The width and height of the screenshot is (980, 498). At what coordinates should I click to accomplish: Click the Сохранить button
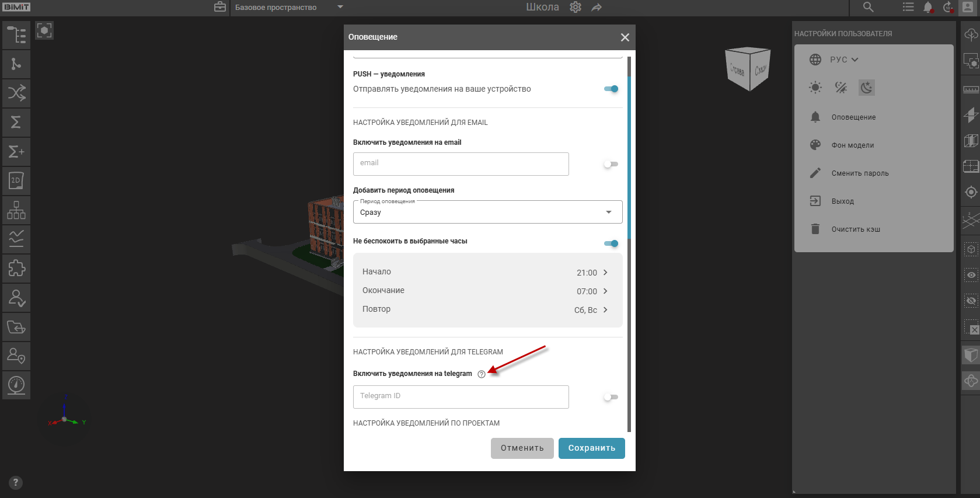(x=591, y=448)
